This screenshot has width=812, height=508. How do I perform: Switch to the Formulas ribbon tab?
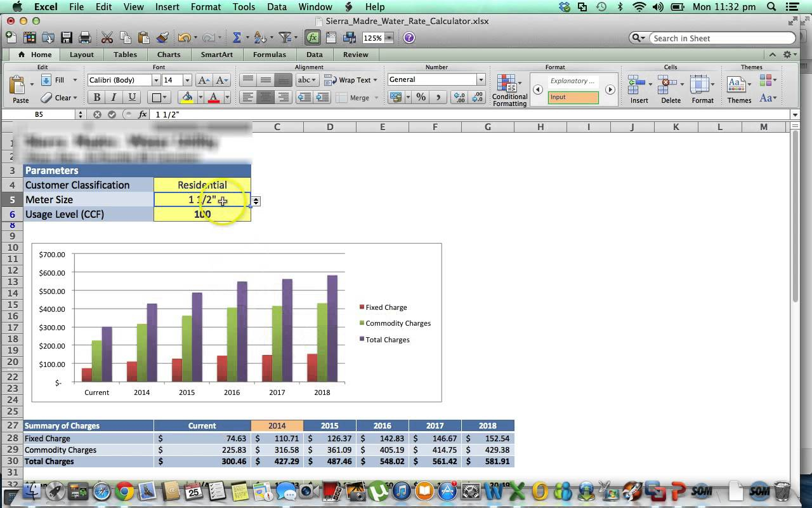tap(269, 55)
